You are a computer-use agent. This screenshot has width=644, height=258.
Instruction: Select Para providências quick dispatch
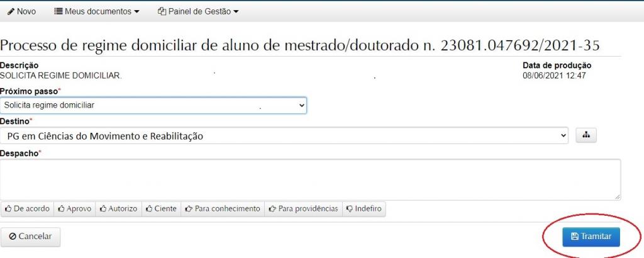click(x=303, y=209)
